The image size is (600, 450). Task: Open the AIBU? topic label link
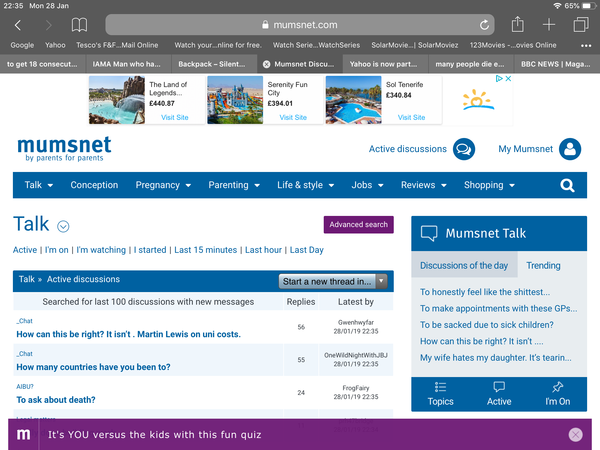(25, 386)
